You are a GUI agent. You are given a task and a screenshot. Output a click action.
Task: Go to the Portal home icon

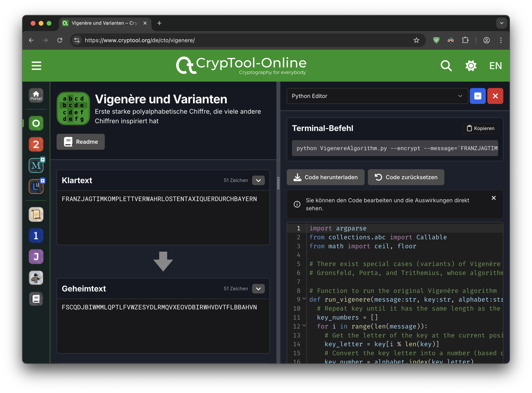[x=36, y=96]
